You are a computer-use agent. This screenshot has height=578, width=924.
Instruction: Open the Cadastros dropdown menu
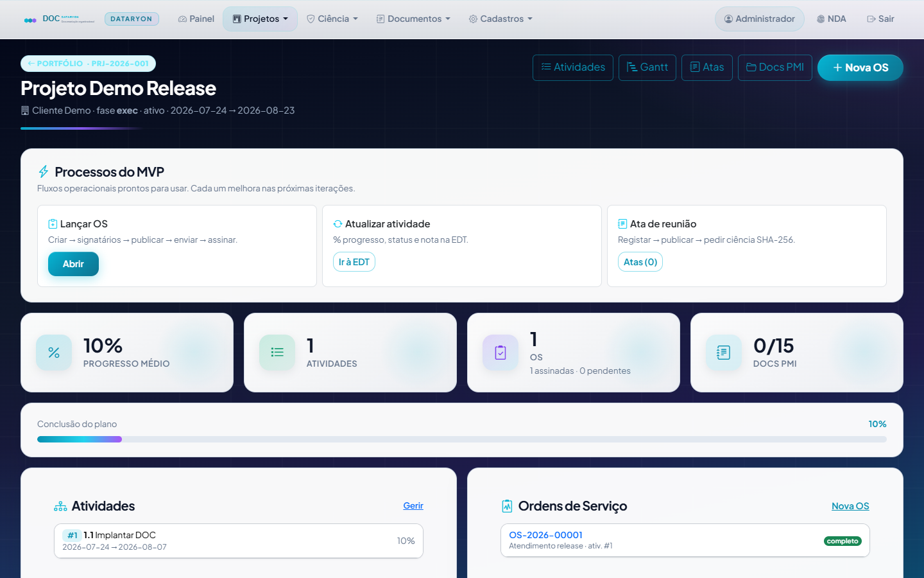click(501, 19)
